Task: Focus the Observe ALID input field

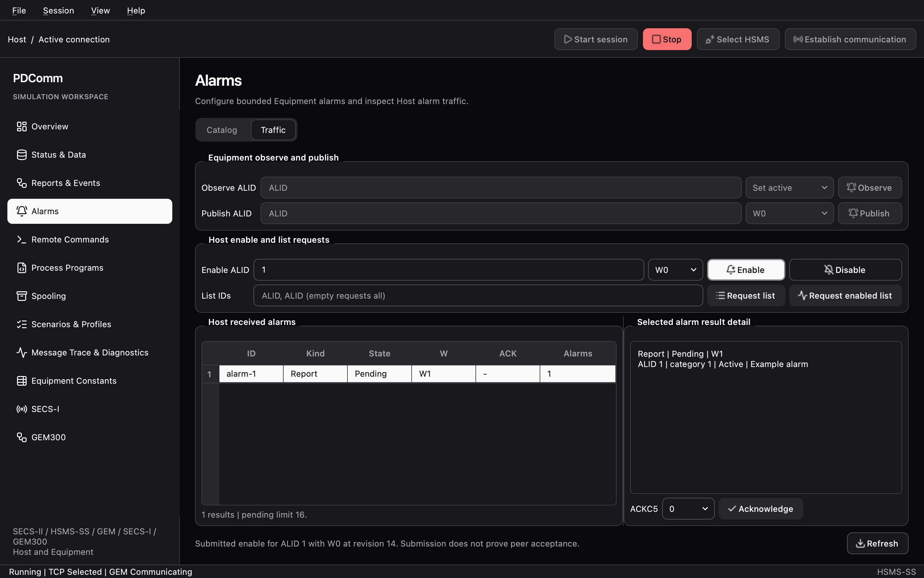Action: click(501, 188)
